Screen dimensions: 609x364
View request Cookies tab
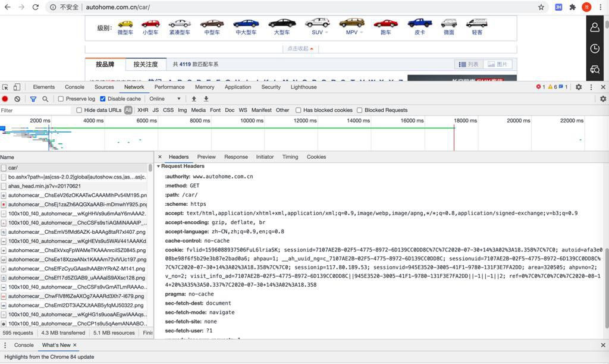click(316, 157)
